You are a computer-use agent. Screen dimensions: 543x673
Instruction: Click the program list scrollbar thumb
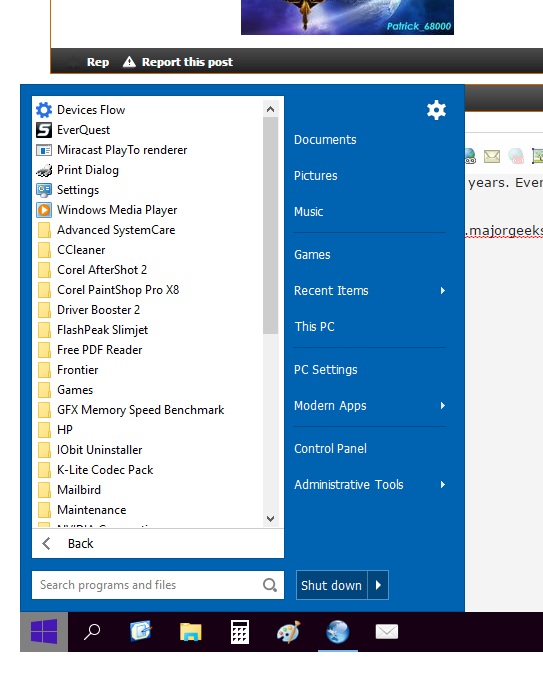270,225
